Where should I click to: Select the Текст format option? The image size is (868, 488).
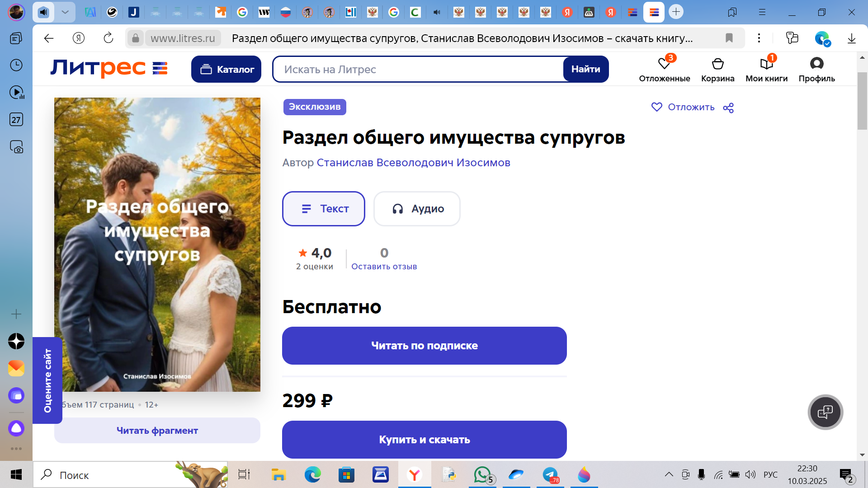tap(324, 209)
